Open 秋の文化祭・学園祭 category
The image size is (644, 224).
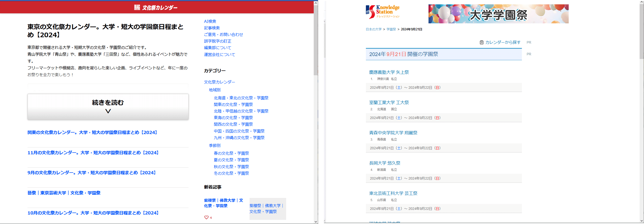231,166
